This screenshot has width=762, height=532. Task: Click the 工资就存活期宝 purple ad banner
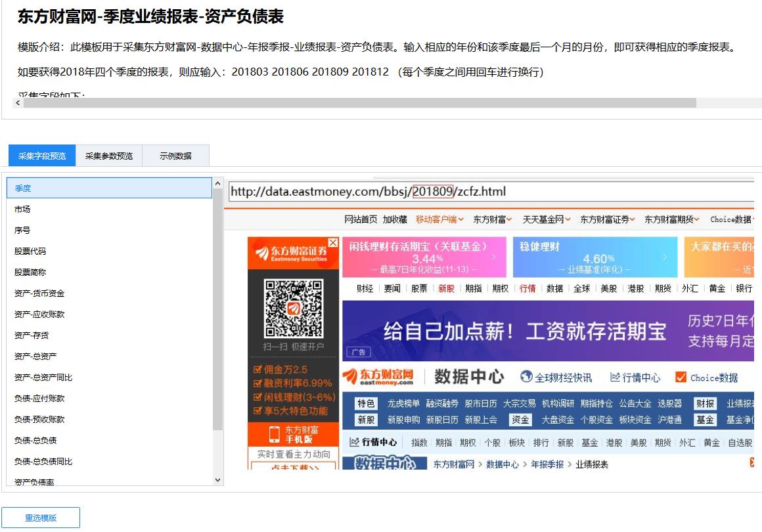548,331
